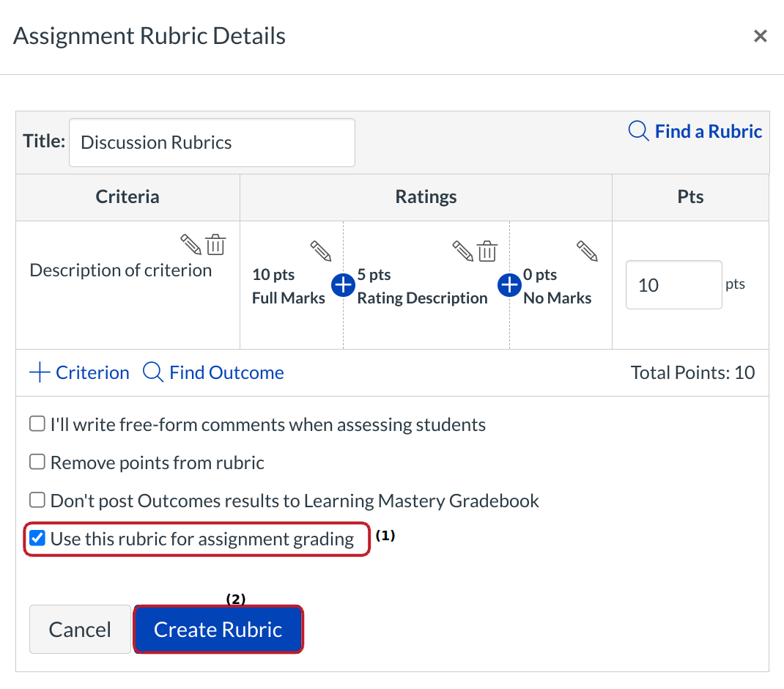The image size is (784, 689).
Task: Uncheck Use this rubric for assignment grading
Action: pos(37,539)
